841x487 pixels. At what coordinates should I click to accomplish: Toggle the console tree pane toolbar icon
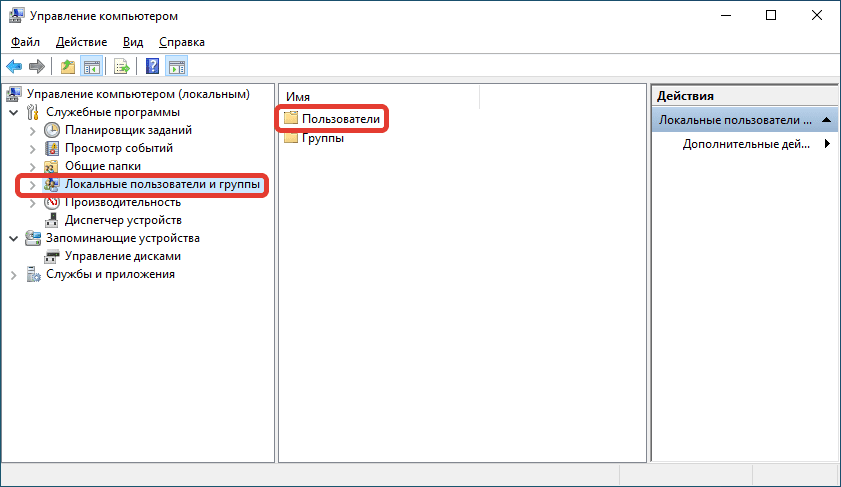91,67
